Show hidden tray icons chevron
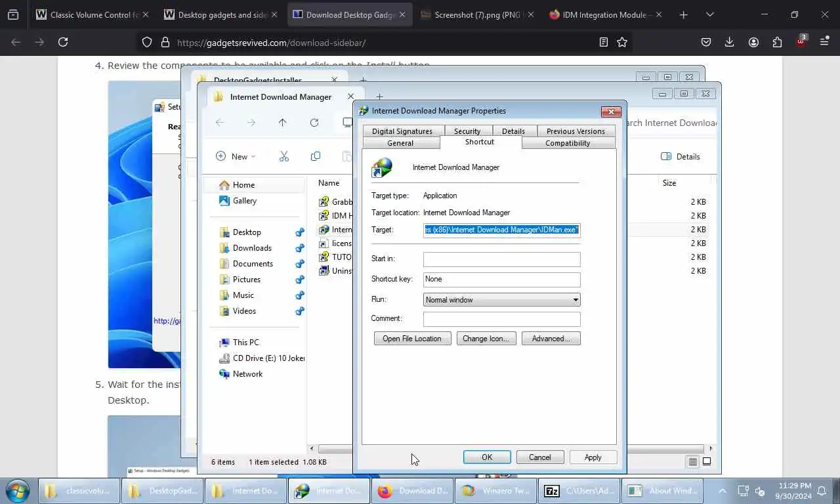The height and width of the screenshot is (504, 840). pyautogui.click(x=722, y=491)
